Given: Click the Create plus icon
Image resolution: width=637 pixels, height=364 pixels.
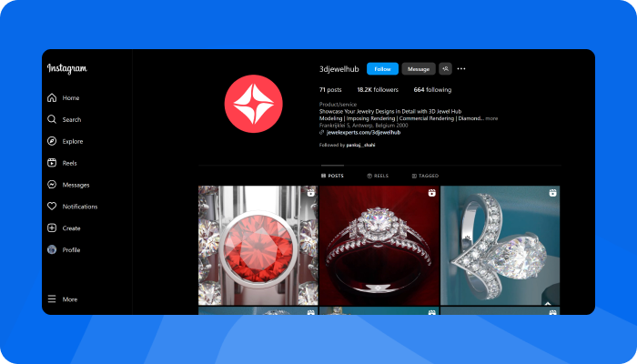Looking at the screenshot, I should (x=52, y=228).
